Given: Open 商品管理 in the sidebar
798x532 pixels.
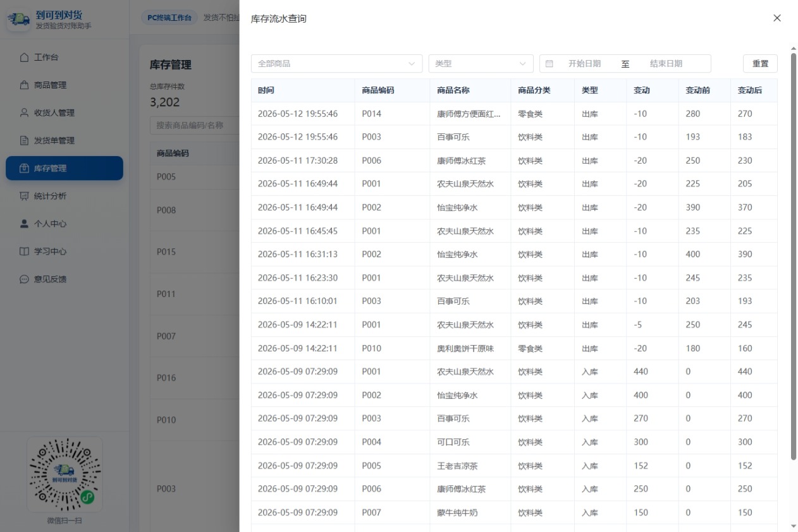Looking at the screenshot, I should 64,85.
